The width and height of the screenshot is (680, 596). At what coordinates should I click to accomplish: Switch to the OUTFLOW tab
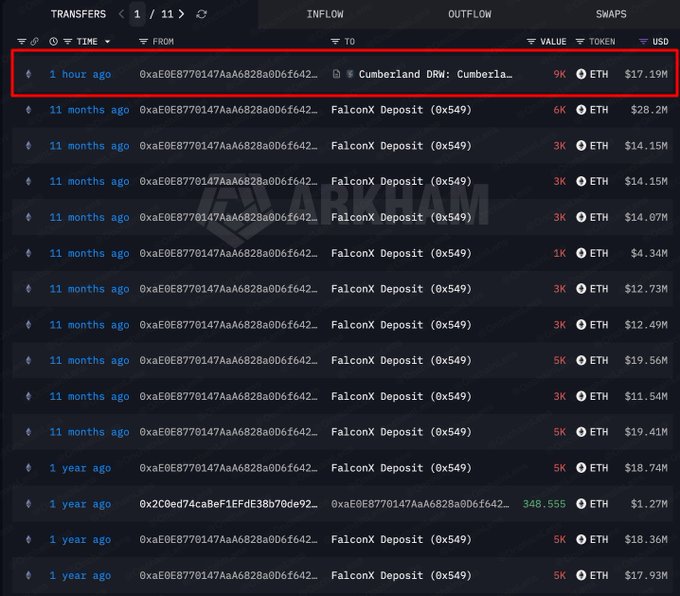tap(470, 14)
